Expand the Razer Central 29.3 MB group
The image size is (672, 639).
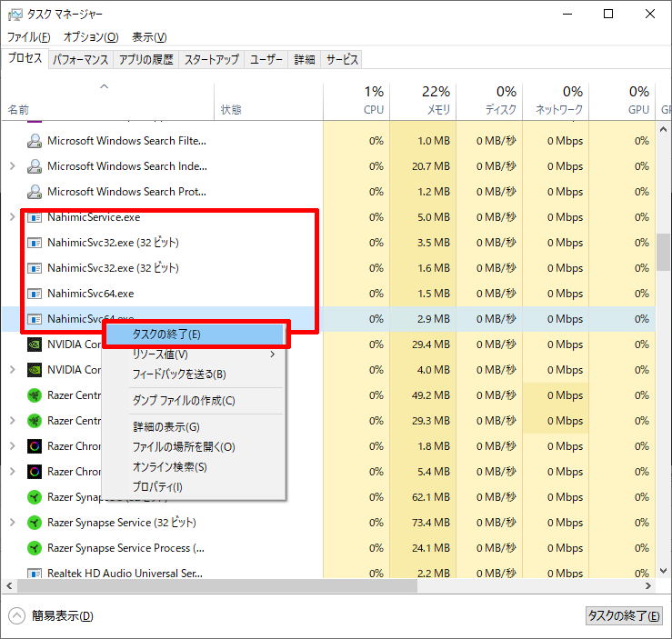click(x=13, y=421)
